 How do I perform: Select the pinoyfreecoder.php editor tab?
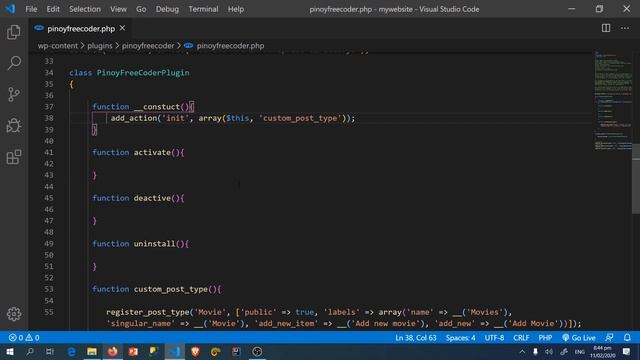click(x=80, y=28)
